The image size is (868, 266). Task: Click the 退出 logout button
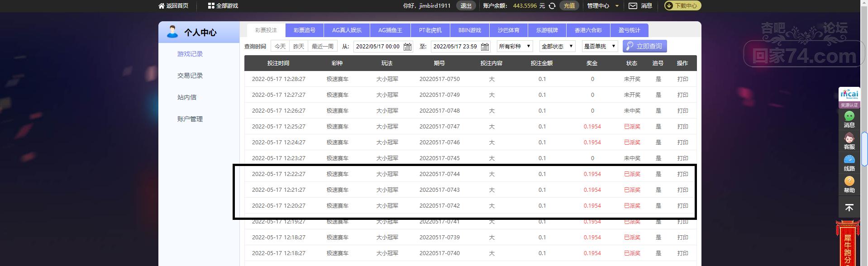coord(466,6)
